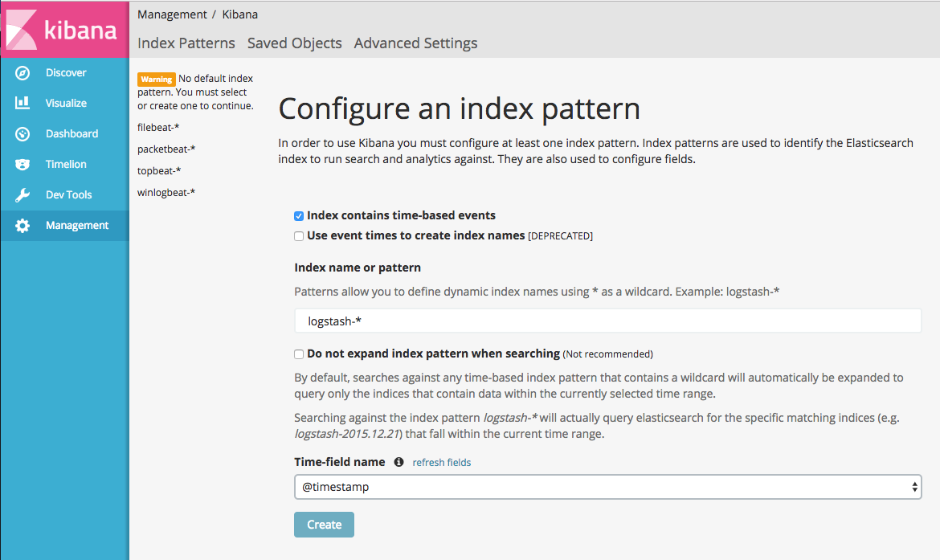Open Management via gear icon
Screen dimensions: 940x560
click(x=22, y=226)
